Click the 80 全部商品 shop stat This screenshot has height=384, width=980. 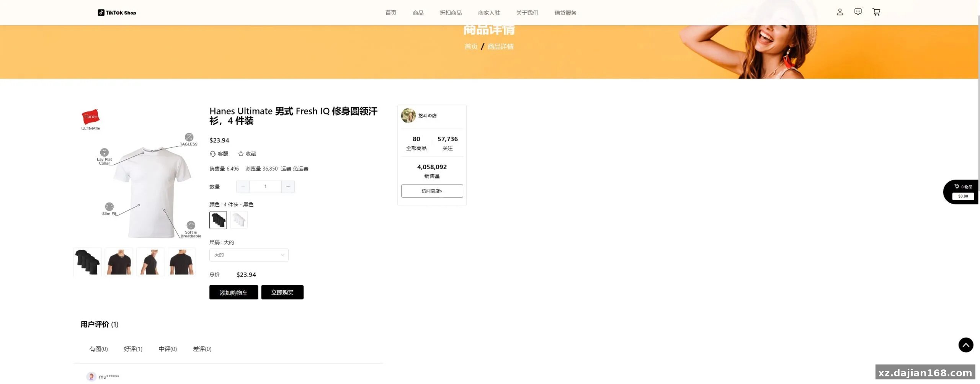point(416,143)
